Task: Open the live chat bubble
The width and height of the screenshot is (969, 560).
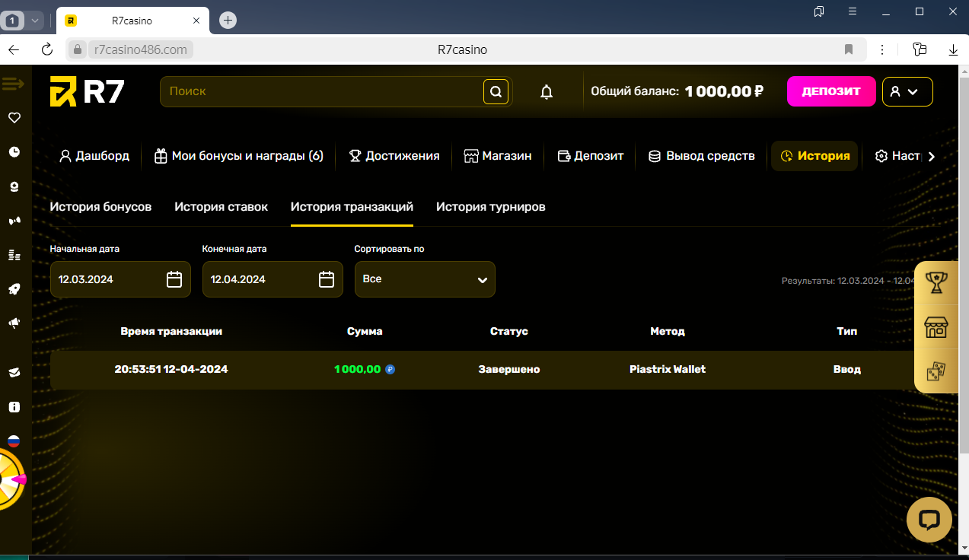Action: (x=929, y=520)
